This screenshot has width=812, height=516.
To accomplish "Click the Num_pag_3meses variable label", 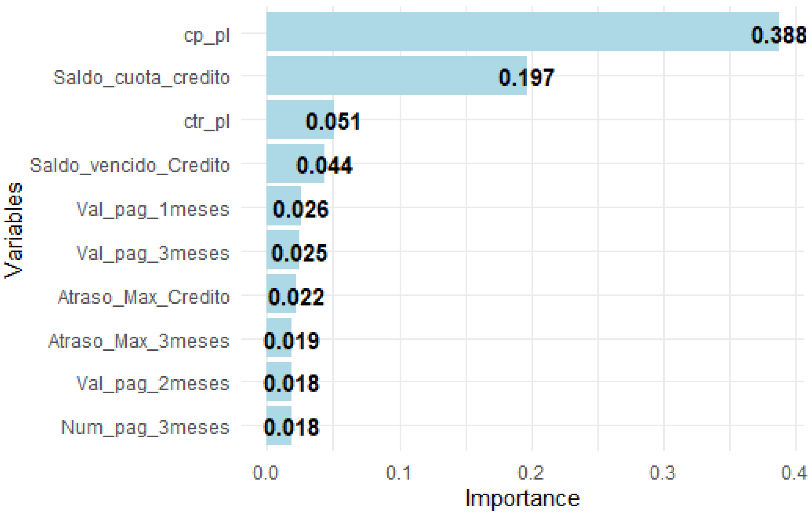I will 145,427.
